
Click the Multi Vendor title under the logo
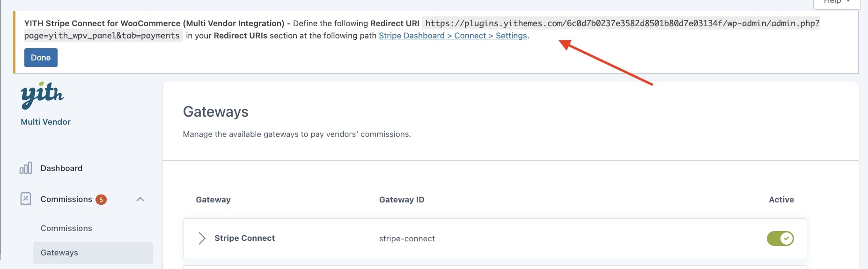[x=45, y=122]
